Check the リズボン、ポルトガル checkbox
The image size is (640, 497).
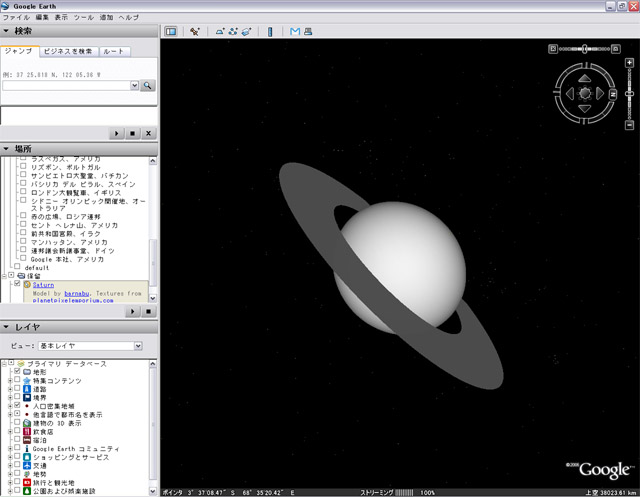(x=23, y=166)
